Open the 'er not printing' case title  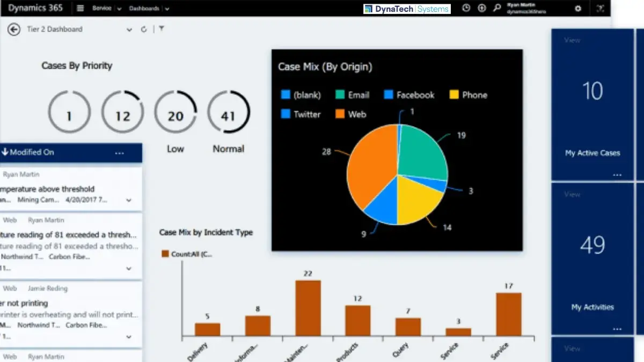point(24,303)
